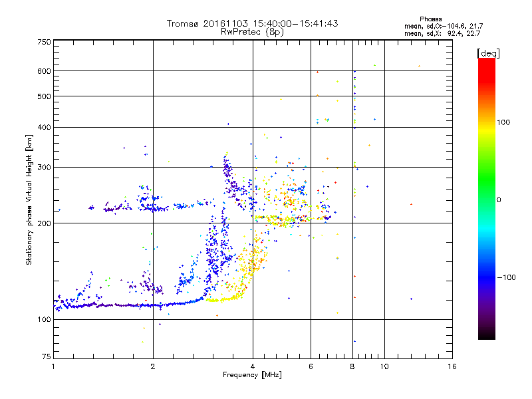
Task: Select the 'RwPretec (8p)' subtitle text
Action: (x=252, y=32)
